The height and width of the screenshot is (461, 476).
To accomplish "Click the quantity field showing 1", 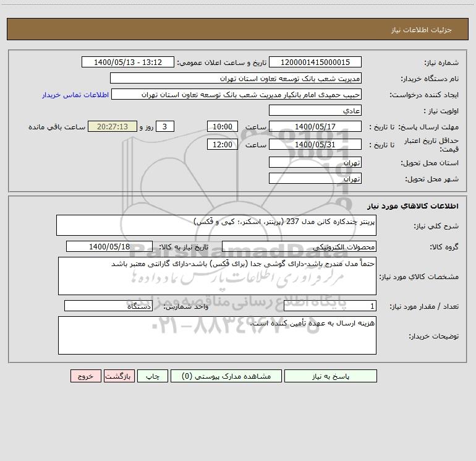I will 330,306.
